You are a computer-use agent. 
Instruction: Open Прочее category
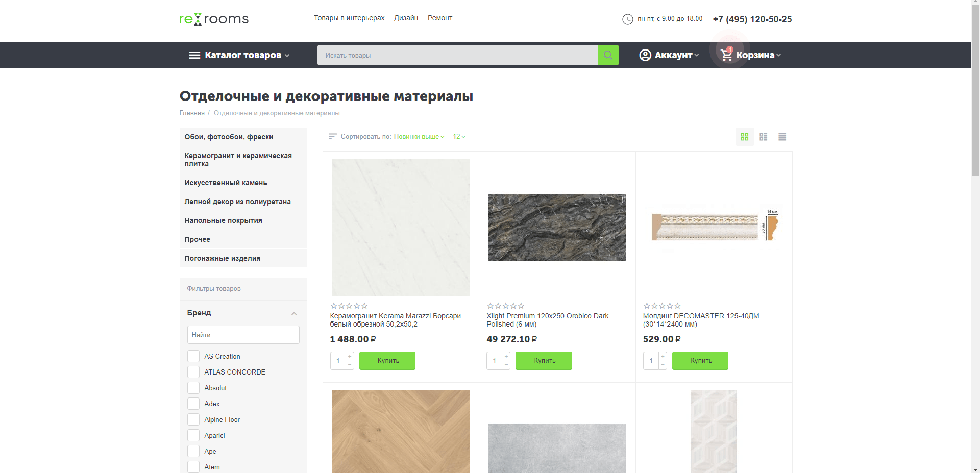[243, 239]
